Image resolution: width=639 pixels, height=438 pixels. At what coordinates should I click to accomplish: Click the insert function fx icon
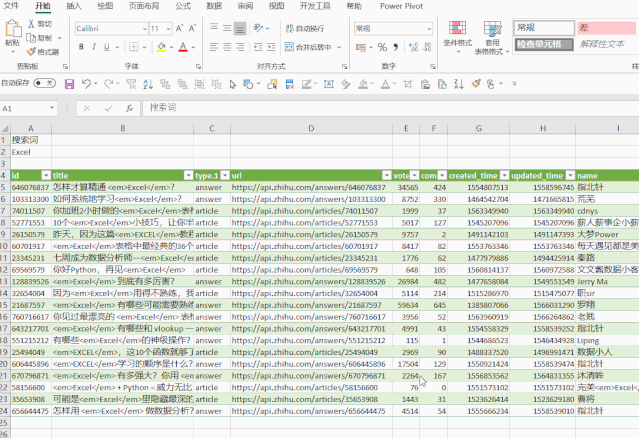[130, 108]
